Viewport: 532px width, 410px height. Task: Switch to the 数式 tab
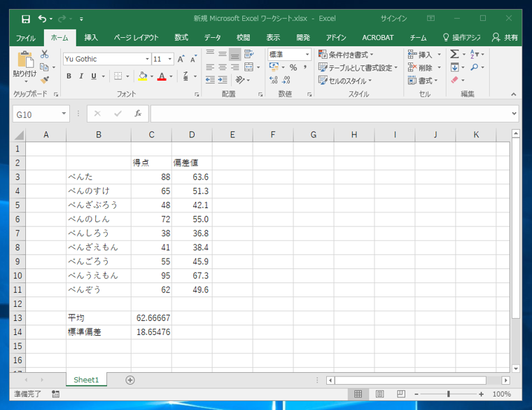point(181,38)
